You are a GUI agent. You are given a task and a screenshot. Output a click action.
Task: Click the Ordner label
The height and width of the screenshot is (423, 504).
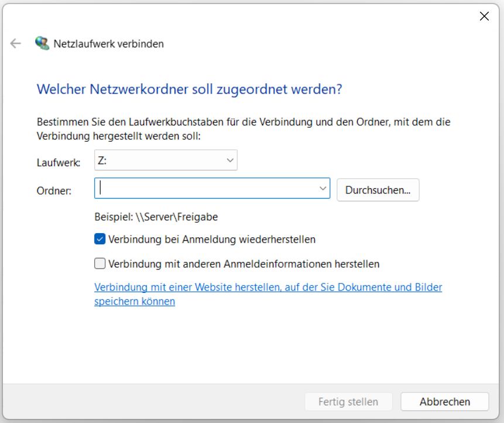(x=54, y=189)
